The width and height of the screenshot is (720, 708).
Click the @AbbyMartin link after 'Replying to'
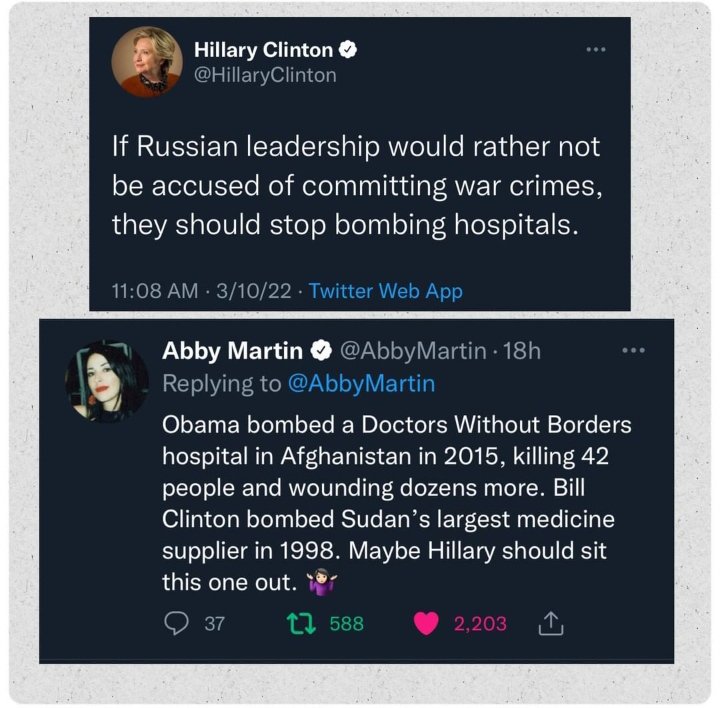[x=361, y=383]
